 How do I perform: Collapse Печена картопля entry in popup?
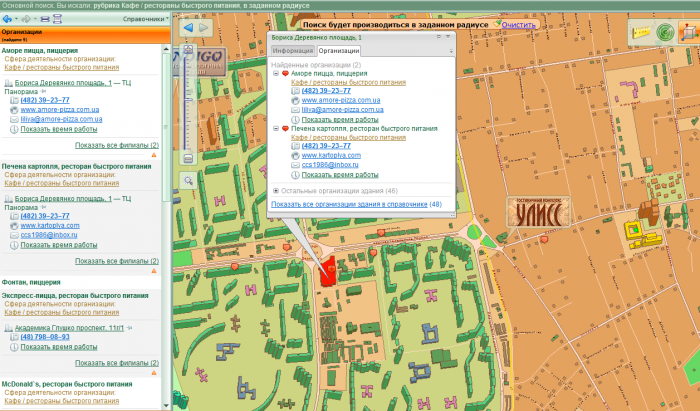pos(276,129)
